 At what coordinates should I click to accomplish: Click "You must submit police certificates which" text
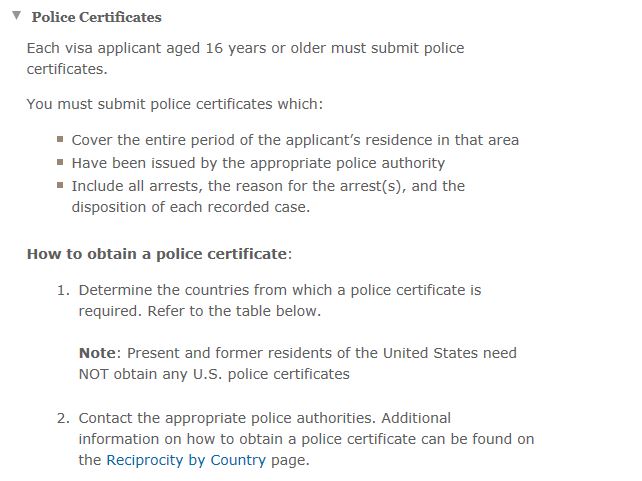[175, 103]
